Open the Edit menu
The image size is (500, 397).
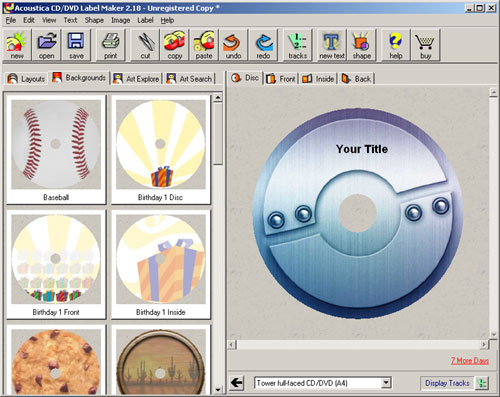click(29, 20)
